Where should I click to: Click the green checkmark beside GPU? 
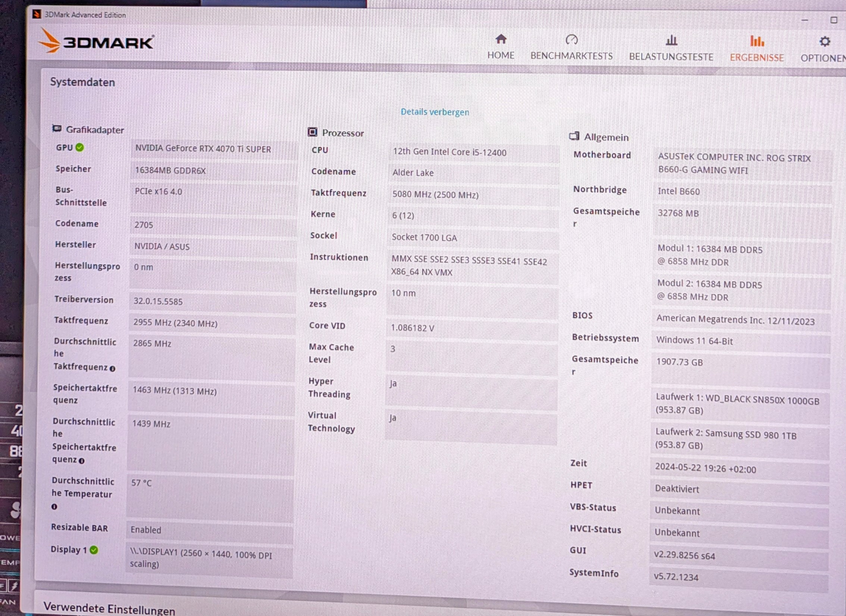point(80,147)
